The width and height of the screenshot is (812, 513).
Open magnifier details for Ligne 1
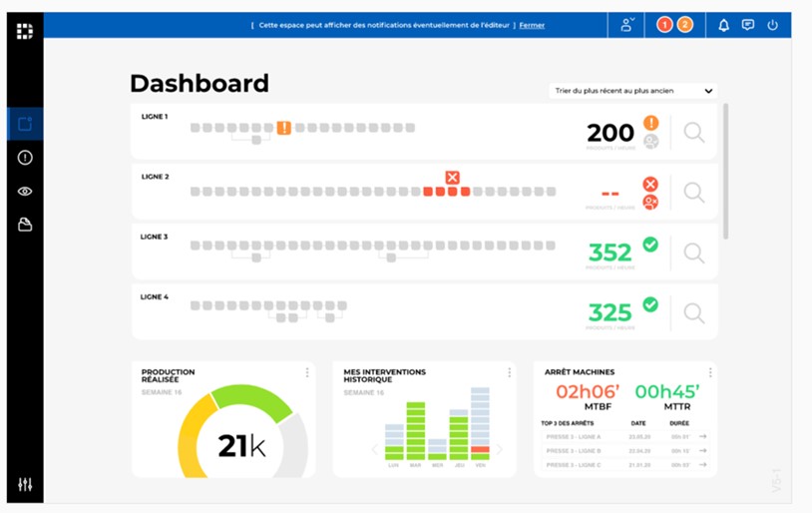[x=694, y=132]
